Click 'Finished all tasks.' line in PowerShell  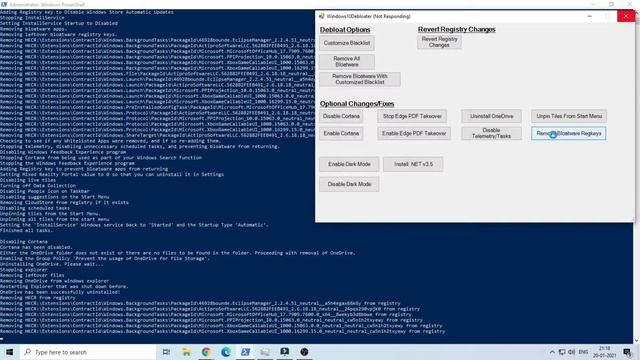(26, 231)
